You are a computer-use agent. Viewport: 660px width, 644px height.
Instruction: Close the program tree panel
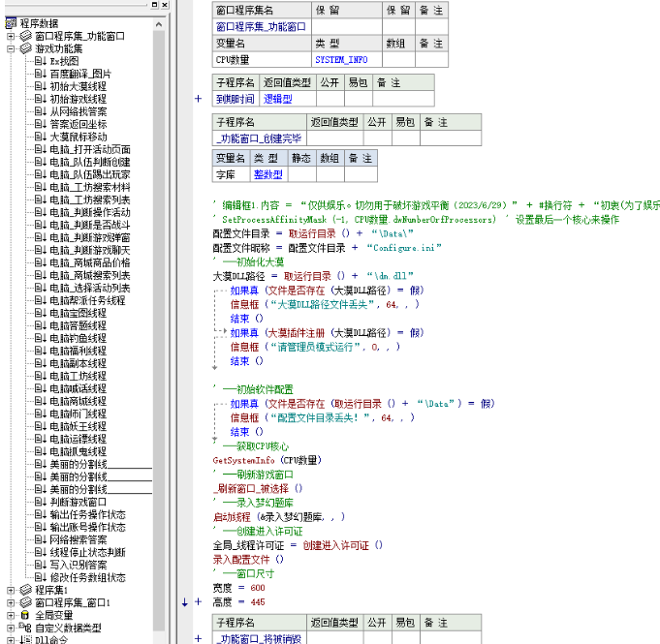(x=164, y=7)
